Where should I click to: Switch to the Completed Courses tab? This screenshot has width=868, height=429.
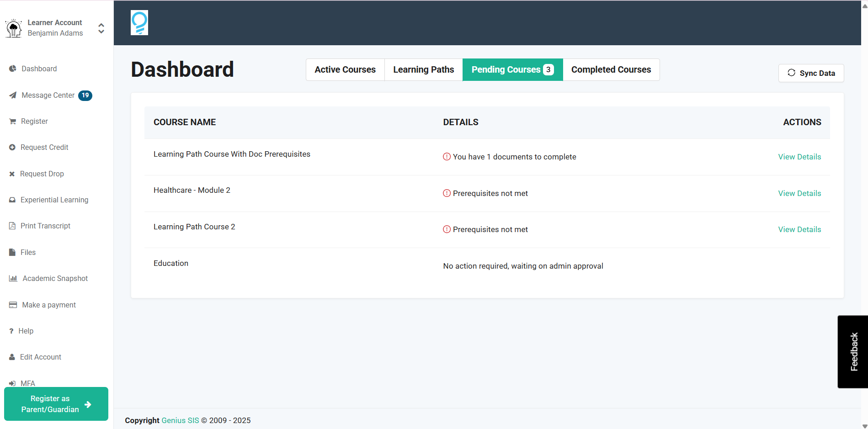pos(611,69)
